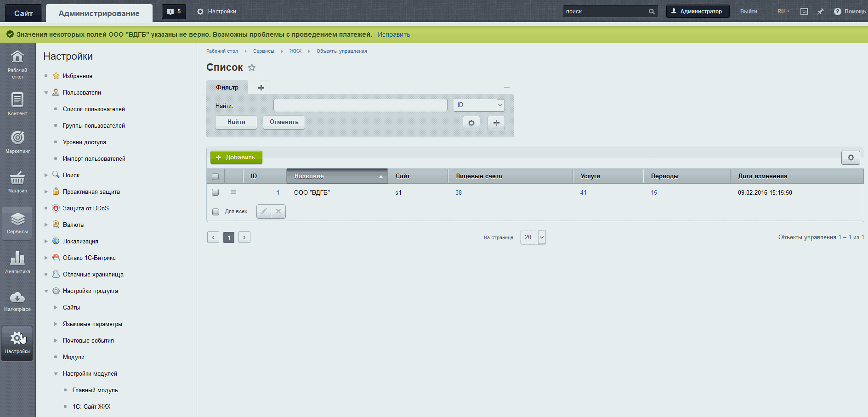Check the ООО "ВДГБ" row checkbox
The image size is (868, 417).
click(215, 192)
